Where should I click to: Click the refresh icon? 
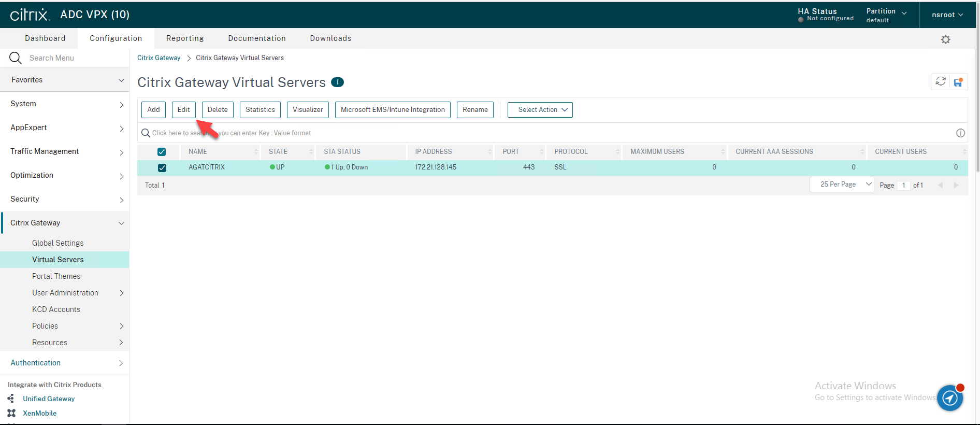941,81
